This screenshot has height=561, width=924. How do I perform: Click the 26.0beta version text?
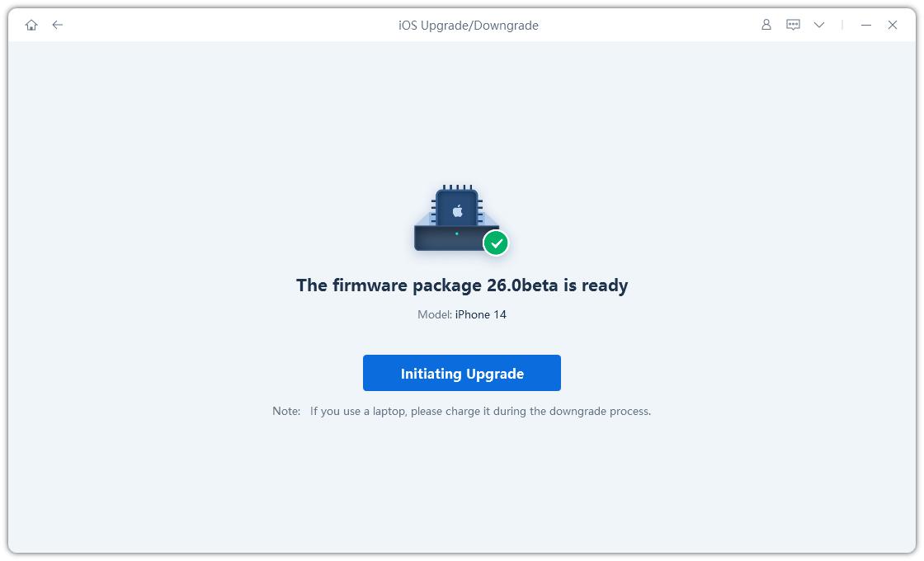tap(522, 285)
